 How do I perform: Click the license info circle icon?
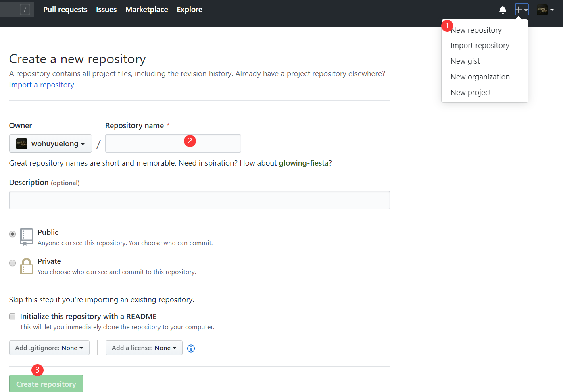pyautogui.click(x=191, y=348)
